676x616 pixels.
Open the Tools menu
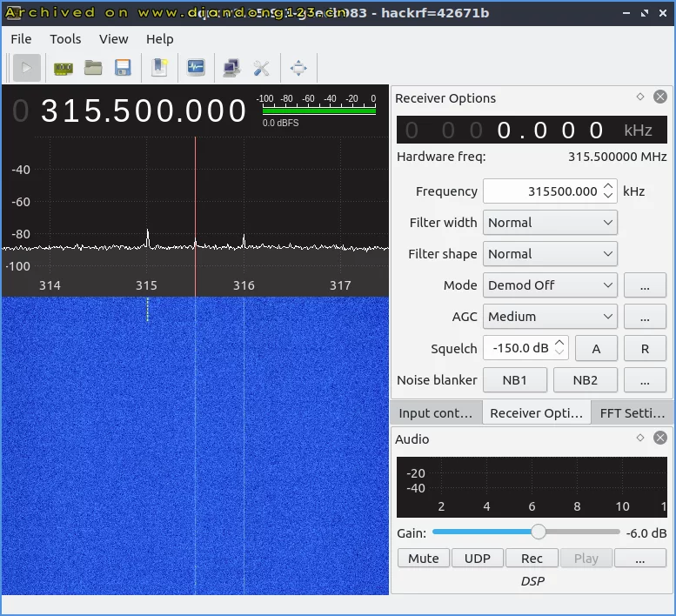coord(65,39)
